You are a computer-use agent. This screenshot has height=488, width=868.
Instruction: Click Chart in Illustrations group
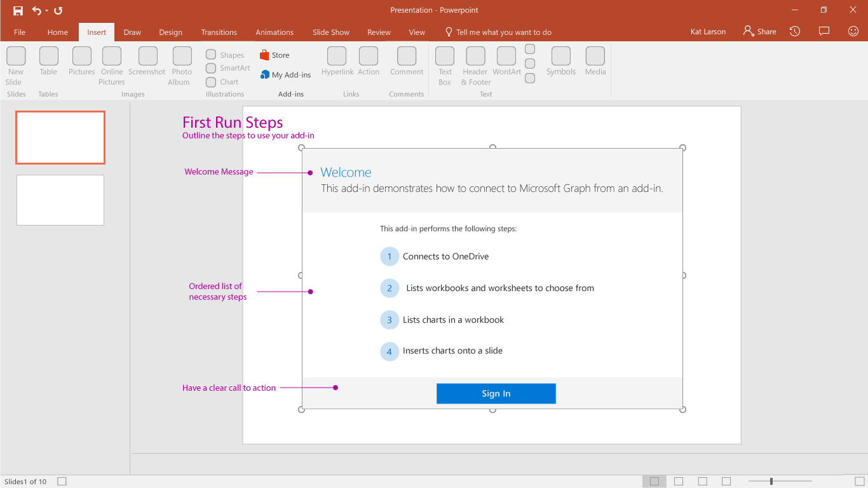[222, 82]
